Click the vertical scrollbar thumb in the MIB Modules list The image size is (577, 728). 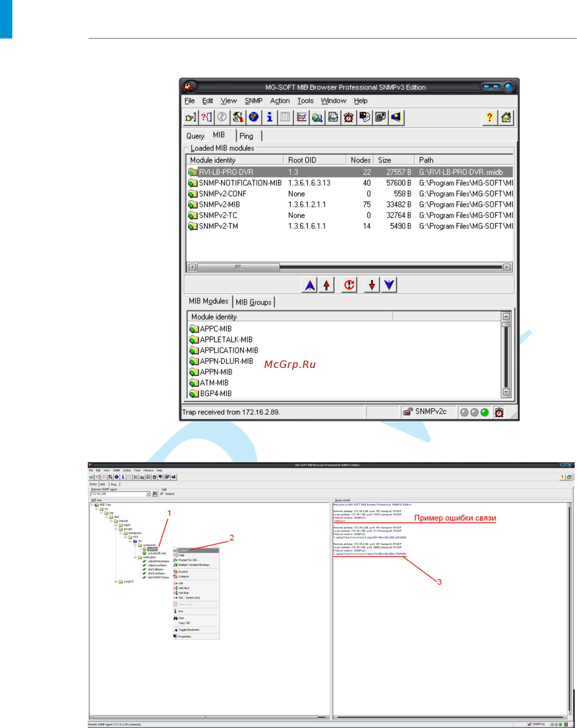coord(506,324)
